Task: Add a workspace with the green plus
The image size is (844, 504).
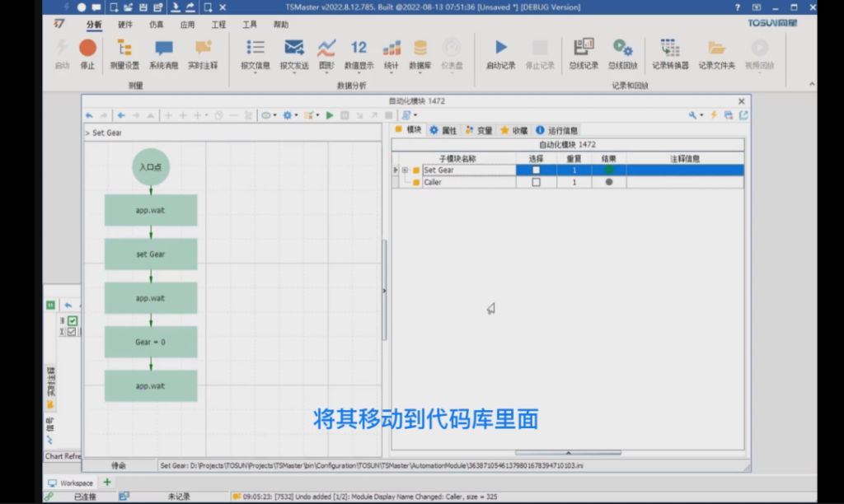Action: (107, 483)
